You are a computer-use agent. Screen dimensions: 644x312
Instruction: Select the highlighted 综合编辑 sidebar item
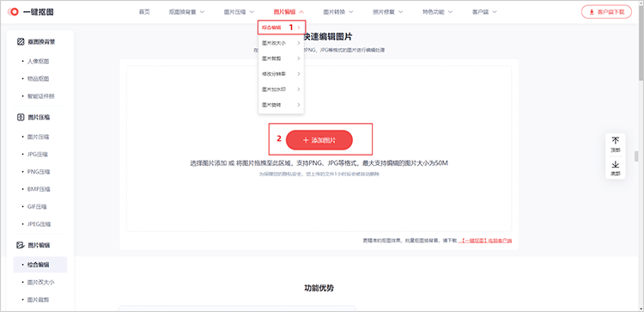[40, 265]
